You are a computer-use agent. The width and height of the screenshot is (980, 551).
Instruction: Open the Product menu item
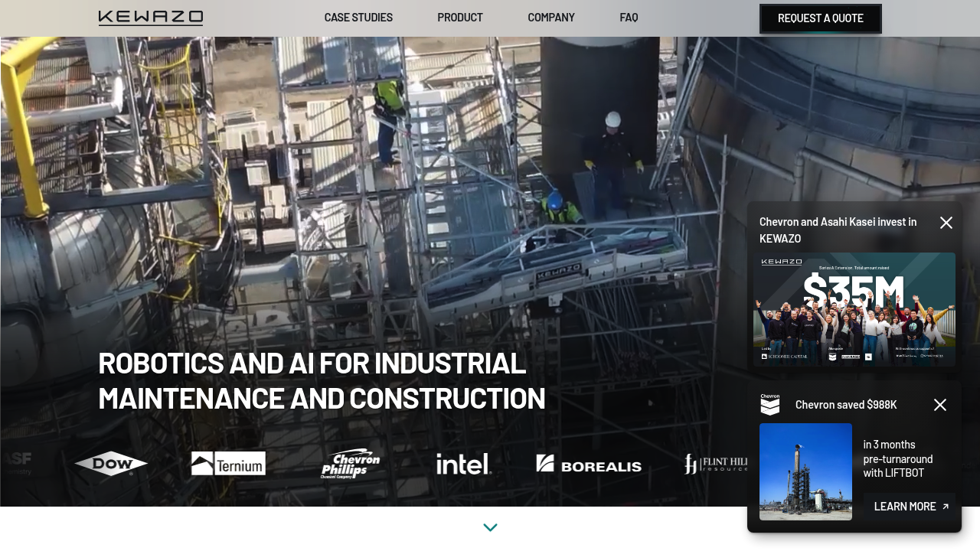coord(460,18)
